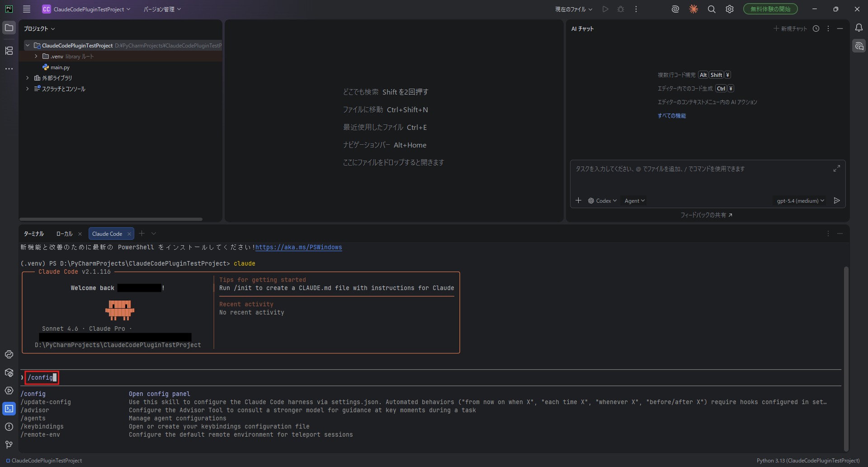Image resolution: width=868 pixels, height=467 pixels.
Task: Open Search Everywhere magnifier icon
Action: [x=711, y=9]
